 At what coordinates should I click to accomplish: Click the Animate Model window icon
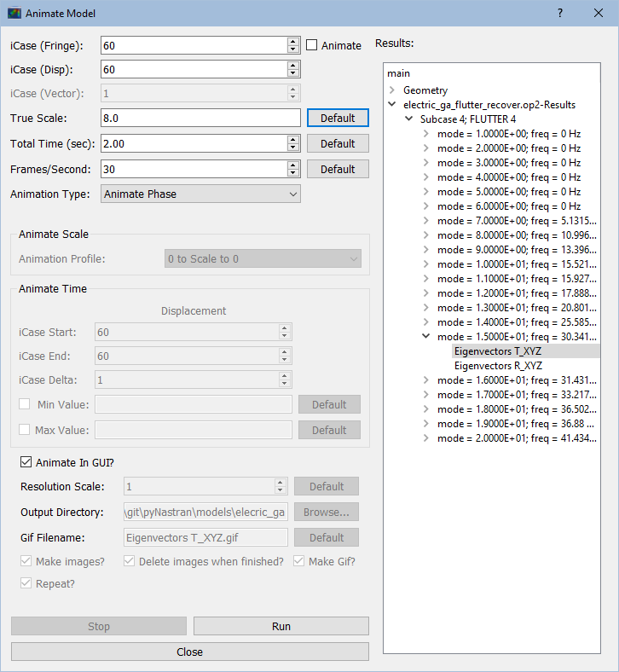click(14, 14)
